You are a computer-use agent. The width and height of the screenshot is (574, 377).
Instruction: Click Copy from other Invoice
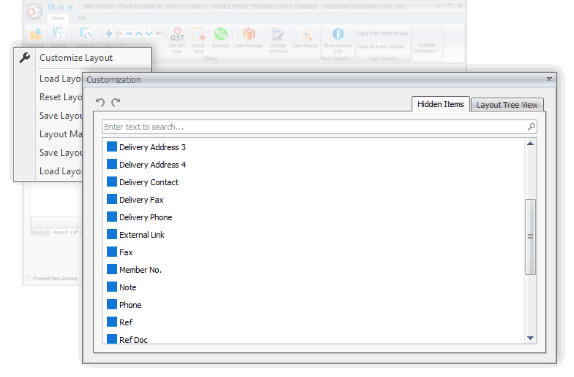pos(383,33)
